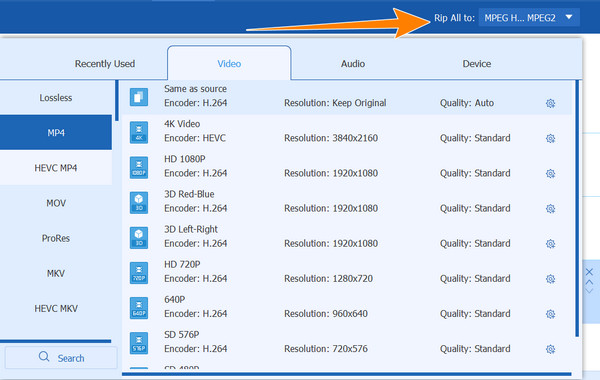Select the ProRes format category
Viewport: 600px width, 380px height.
pos(56,238)
